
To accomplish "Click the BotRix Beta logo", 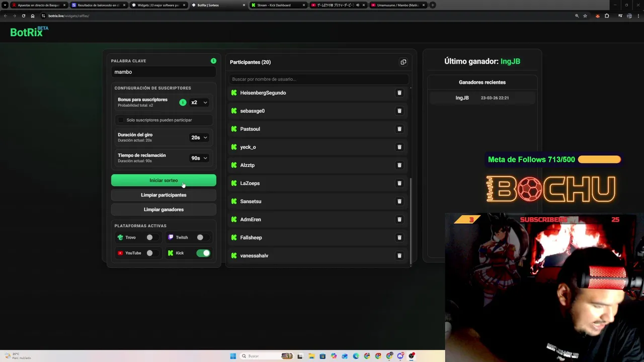I will tap(29, 32).
